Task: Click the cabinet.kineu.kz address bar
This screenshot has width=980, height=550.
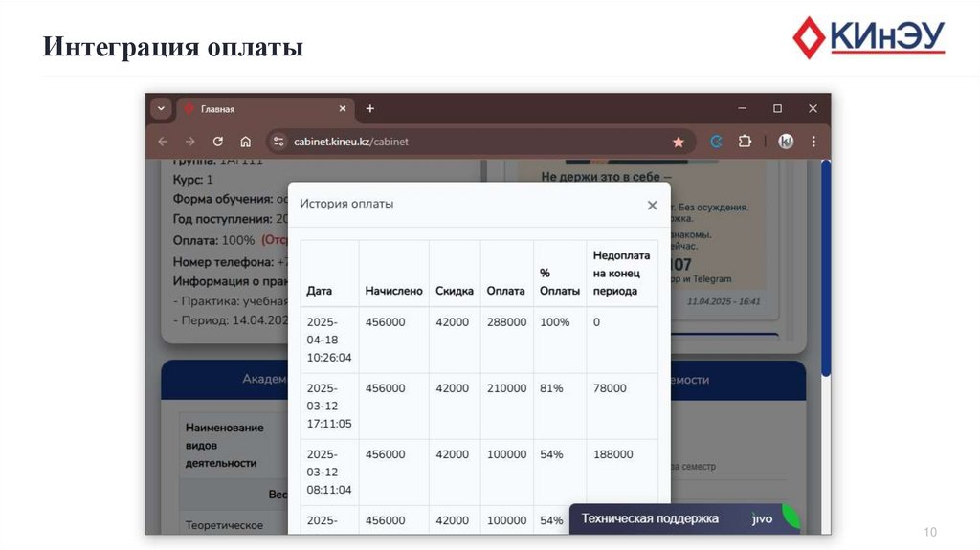Action: tap(479, 142)
